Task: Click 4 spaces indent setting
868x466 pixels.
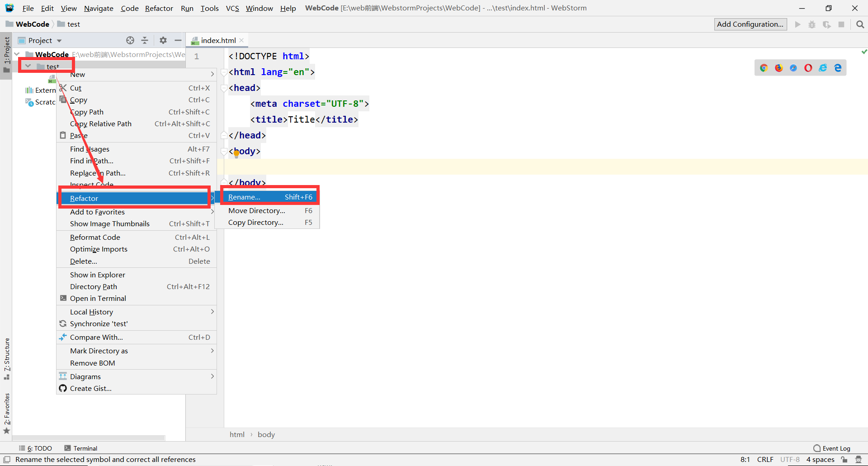Action: [x=820, y=460]
